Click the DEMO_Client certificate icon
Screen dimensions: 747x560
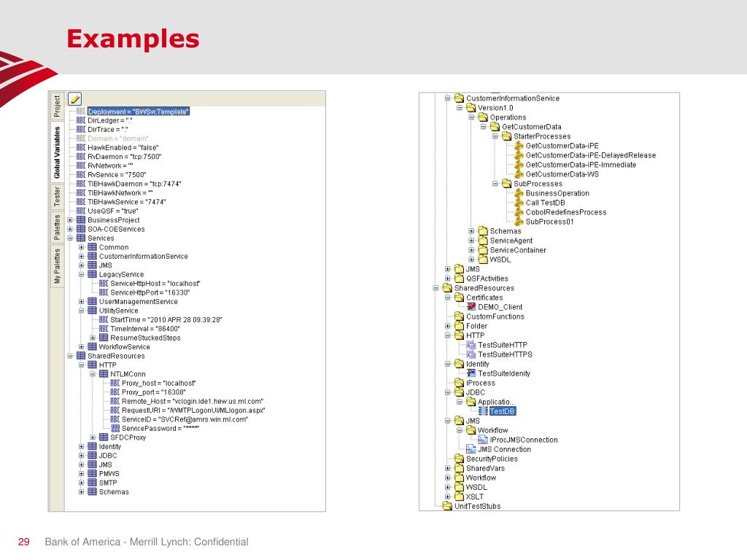coord(471,307)
